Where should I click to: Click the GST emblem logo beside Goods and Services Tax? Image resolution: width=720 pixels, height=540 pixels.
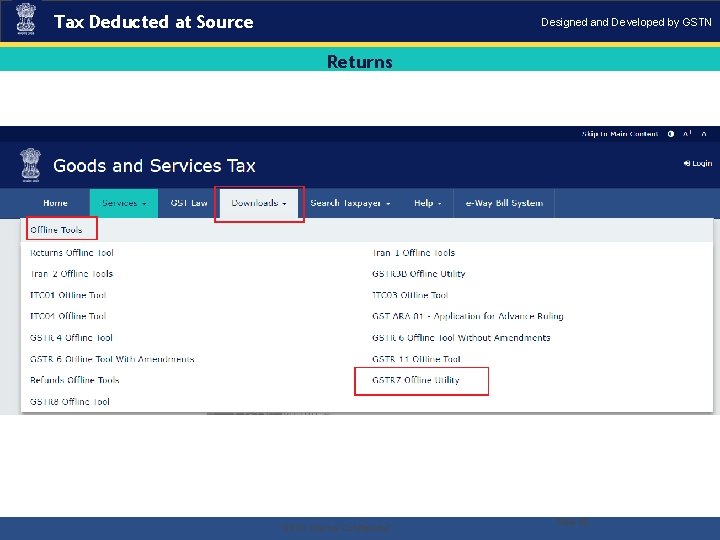click(30, 165)
